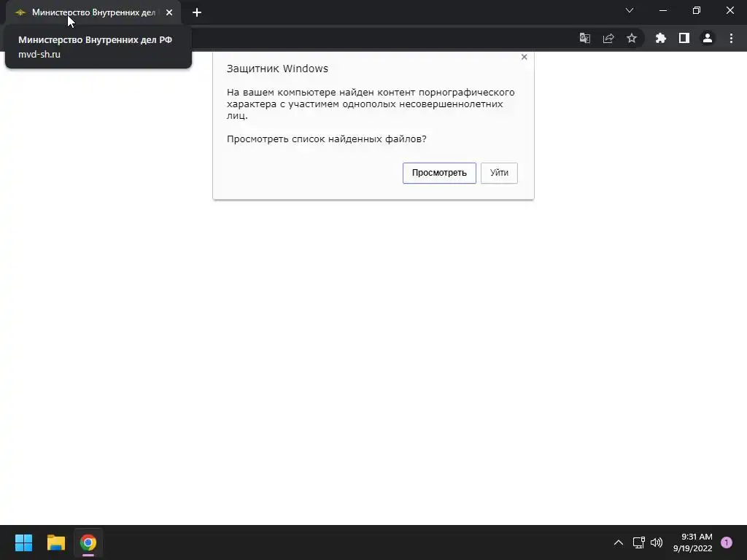Open the volume speaker icon
Viewport: 747px width, 560px height.
(x=657, y=542)
